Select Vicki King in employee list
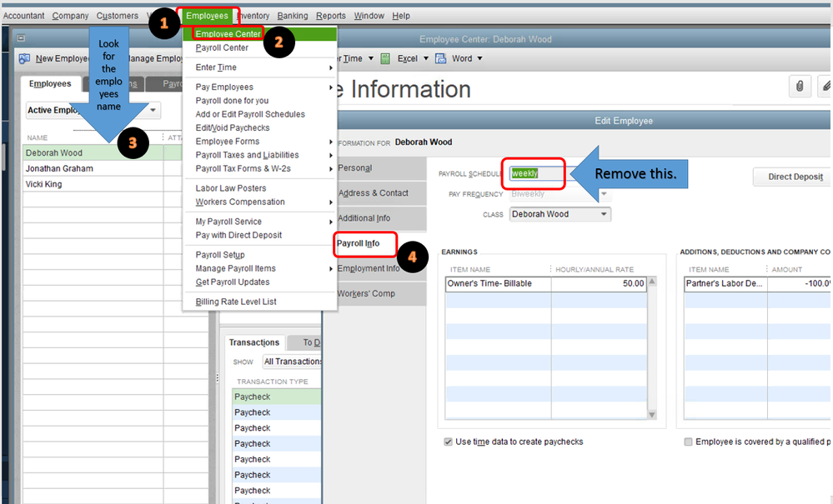The width and height of the screenshot is (833, 504). (x=93, y=184)
